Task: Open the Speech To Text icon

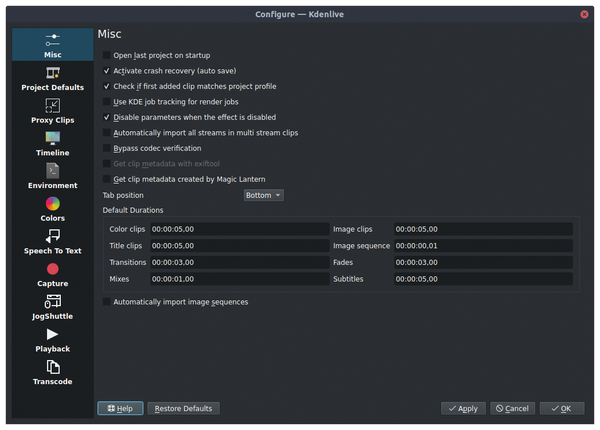Action: click(x=52, y=236)
